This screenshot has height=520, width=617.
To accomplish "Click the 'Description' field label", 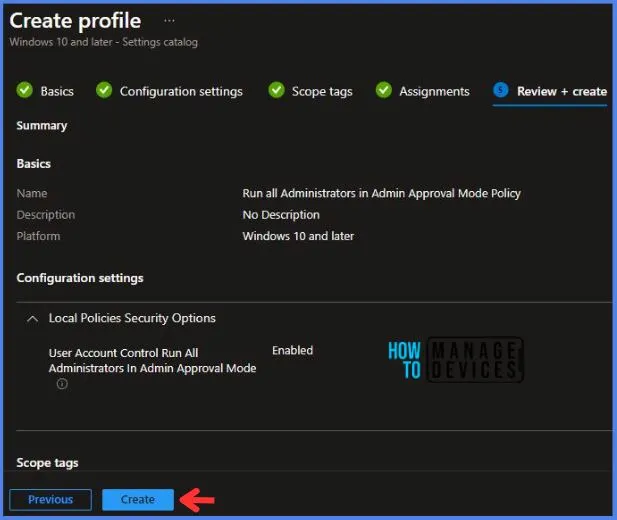I will pyautogui.click(x=46, y=215).
